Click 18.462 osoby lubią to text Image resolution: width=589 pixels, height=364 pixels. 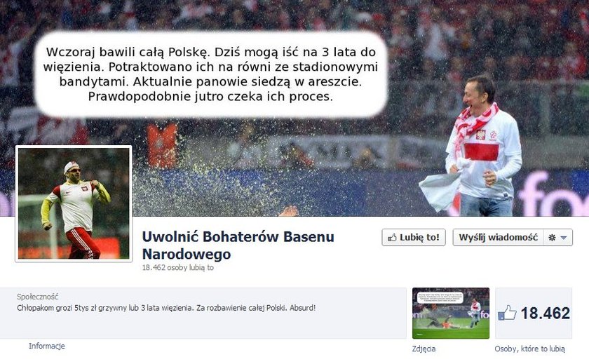point(177,267)
